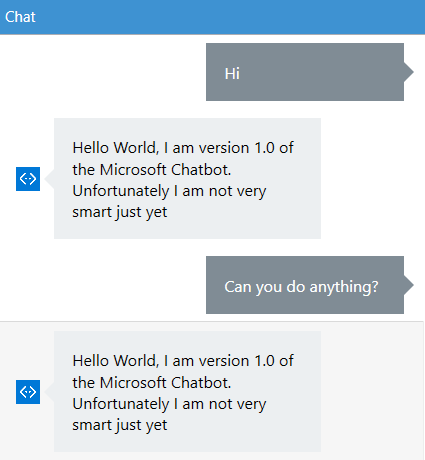The width and height of the screenshot is (425, 460).
Task: Click 'Microsoft Chatbot' text in last bot reply
Action: click(x=165, y=383)
